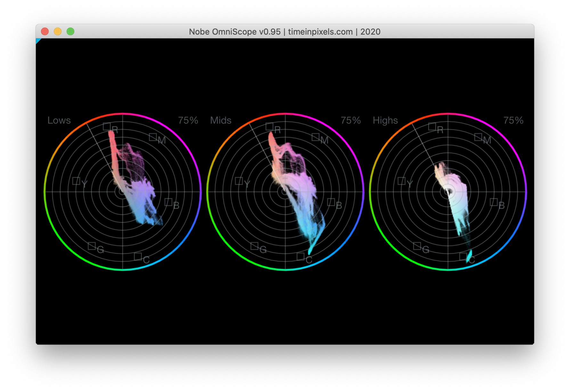Click the Highs vectorscope label
The height and width of the screenshot is (392, 570).
click(385, 120)
